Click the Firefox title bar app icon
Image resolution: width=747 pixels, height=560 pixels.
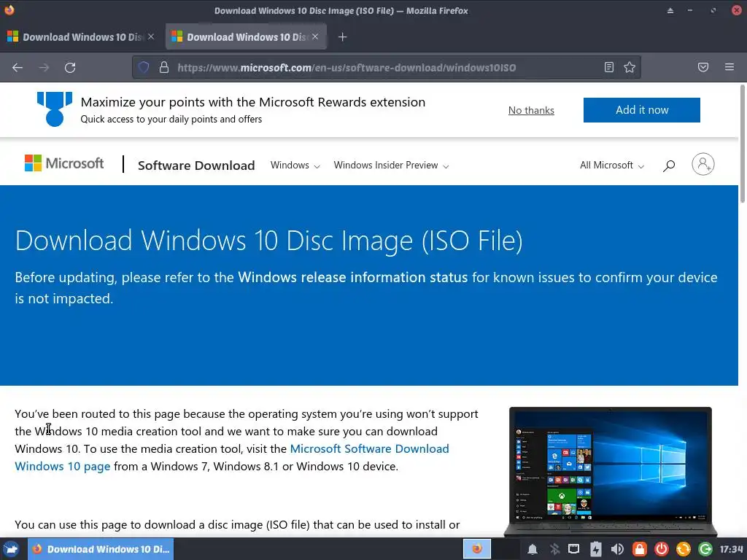[9, 9]
